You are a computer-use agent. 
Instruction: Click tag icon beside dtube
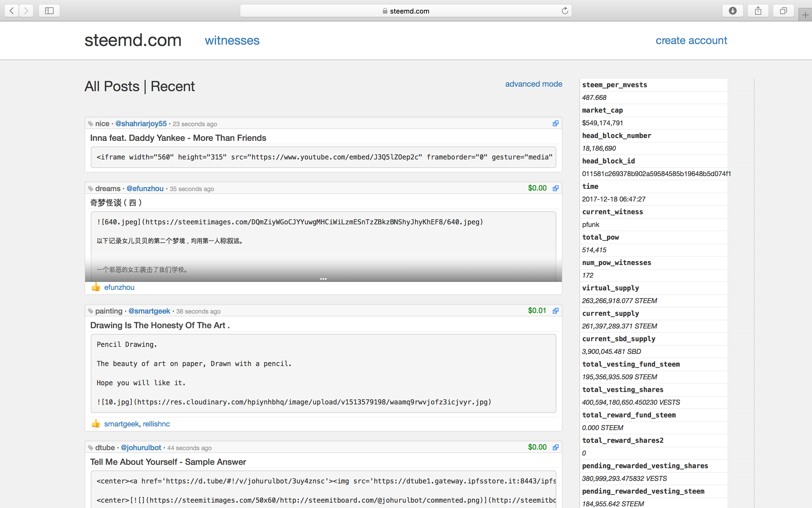(90, 448)
